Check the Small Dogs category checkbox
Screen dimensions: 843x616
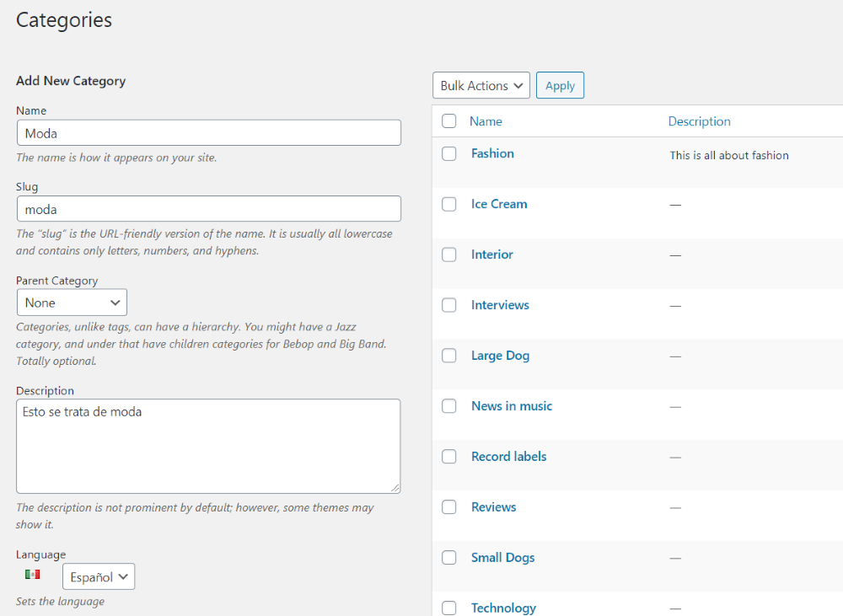tap(449, 558)
